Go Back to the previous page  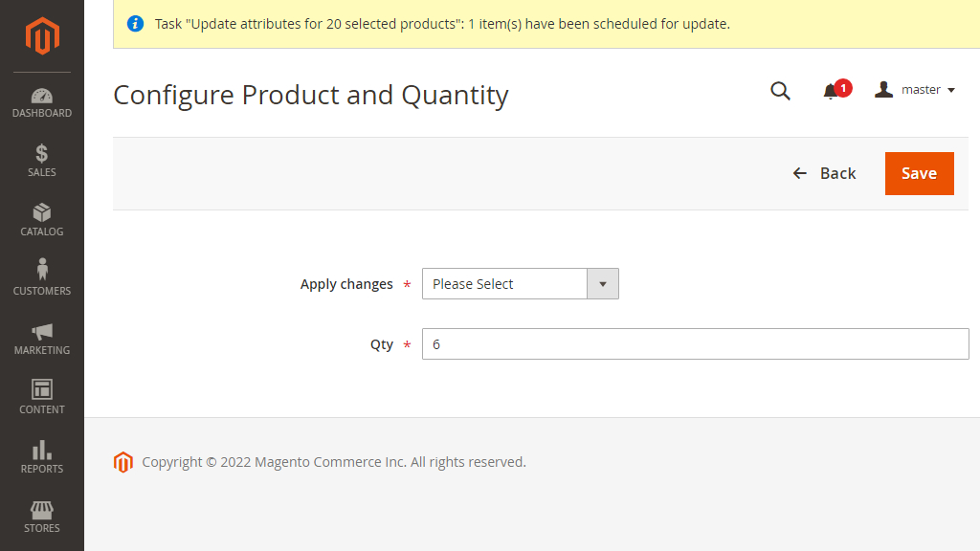tap(824, 173)
